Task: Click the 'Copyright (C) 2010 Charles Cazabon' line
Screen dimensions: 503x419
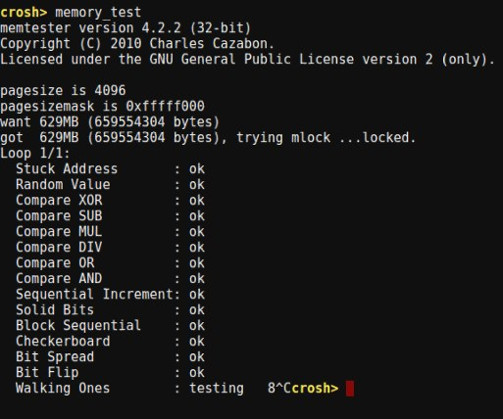Action: click(137, 44)
